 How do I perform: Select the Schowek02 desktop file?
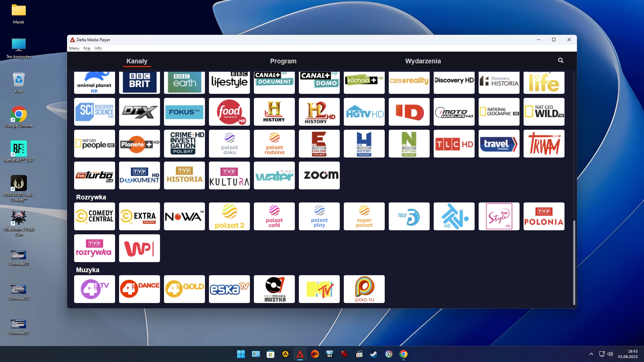pyautogui.click(x=19, y=292)
